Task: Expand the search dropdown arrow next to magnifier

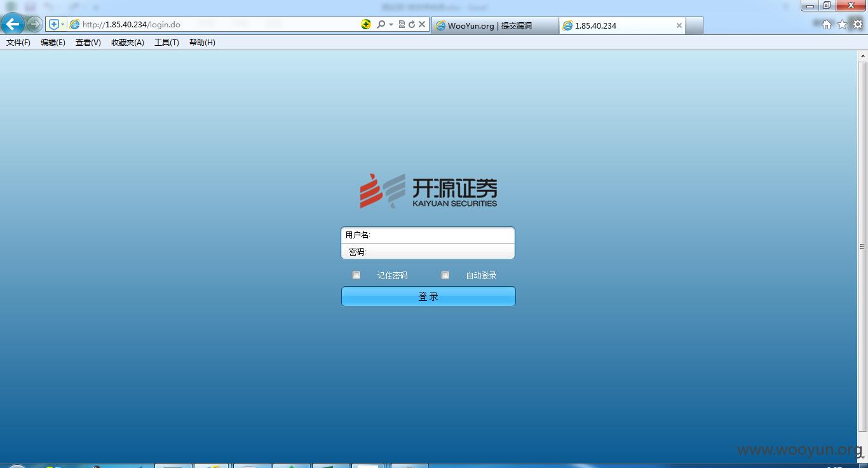Action: point(391,25)
